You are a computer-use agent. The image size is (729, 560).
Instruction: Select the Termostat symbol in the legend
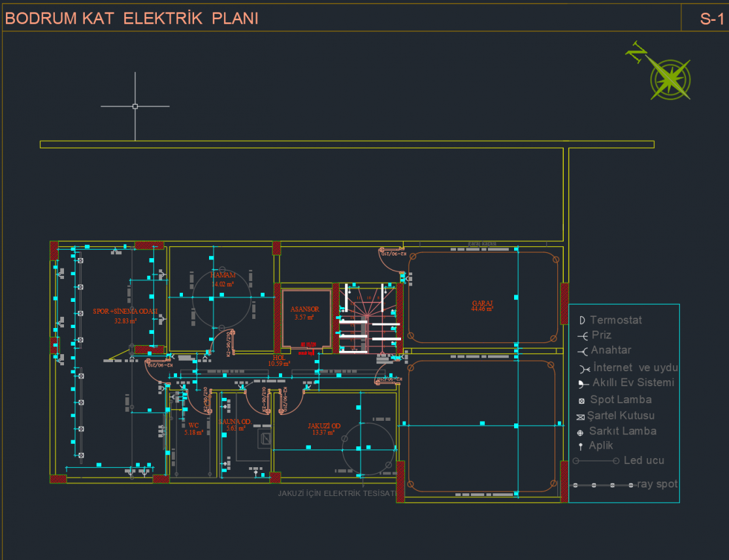tap(581, 320)
